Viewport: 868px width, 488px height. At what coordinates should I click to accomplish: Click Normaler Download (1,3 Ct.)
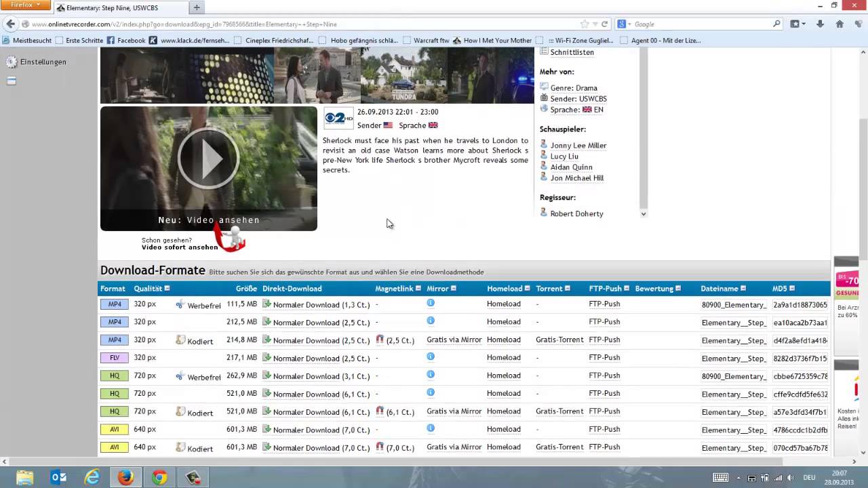(321, 305)
